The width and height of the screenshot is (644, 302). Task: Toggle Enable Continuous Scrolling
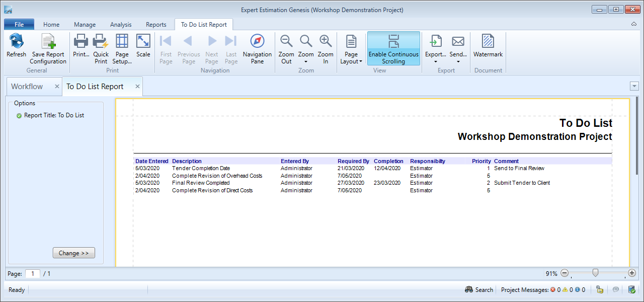coord(393,48)
